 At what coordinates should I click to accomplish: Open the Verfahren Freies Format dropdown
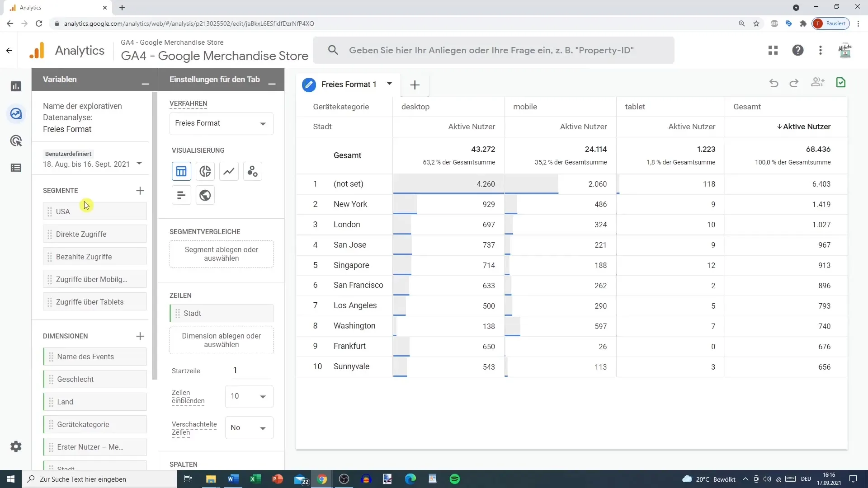pos(222,123)
